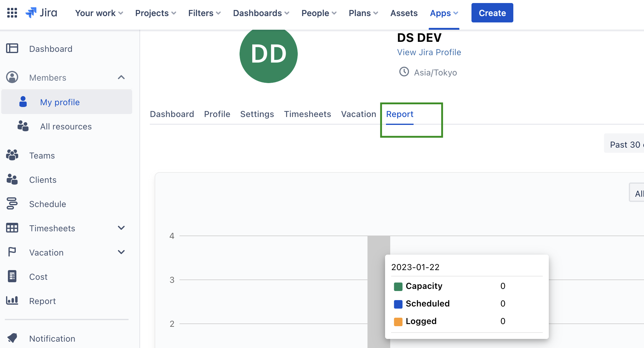
Task: Click the Create button
Action: [x=492, y=13]
